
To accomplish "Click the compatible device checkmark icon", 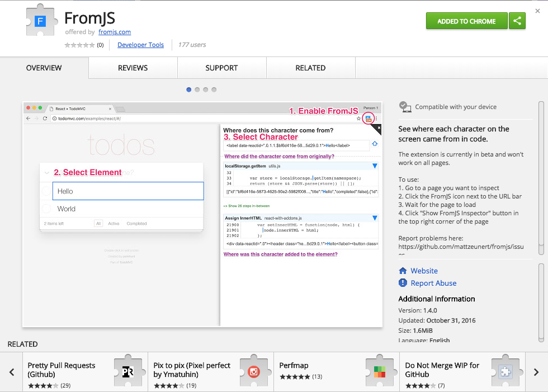I will point(405,107).
